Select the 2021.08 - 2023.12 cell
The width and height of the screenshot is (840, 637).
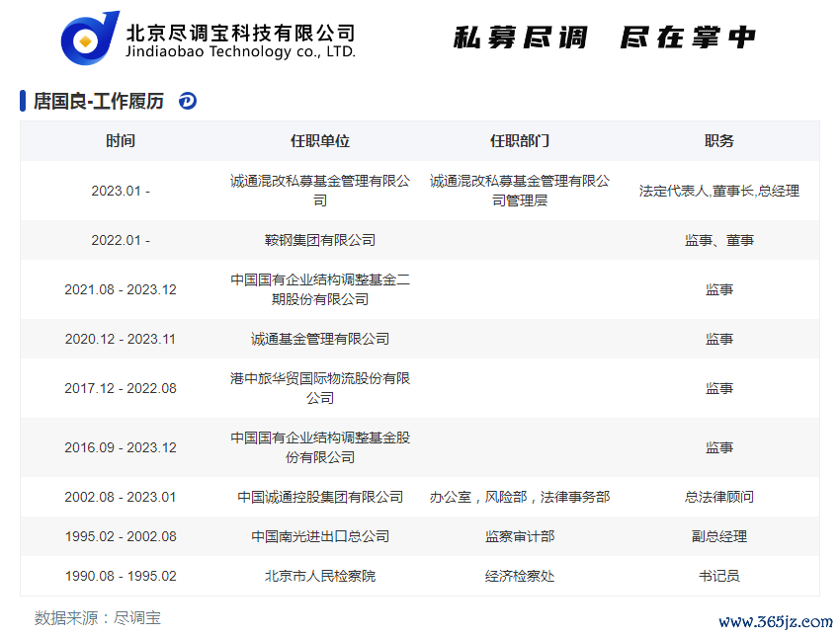[121, 289]
